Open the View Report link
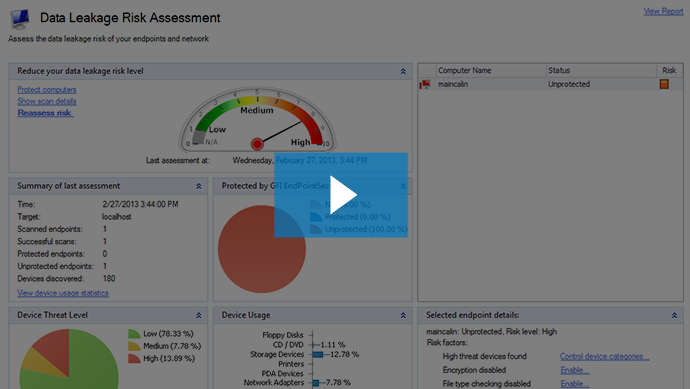 (663, 11)
